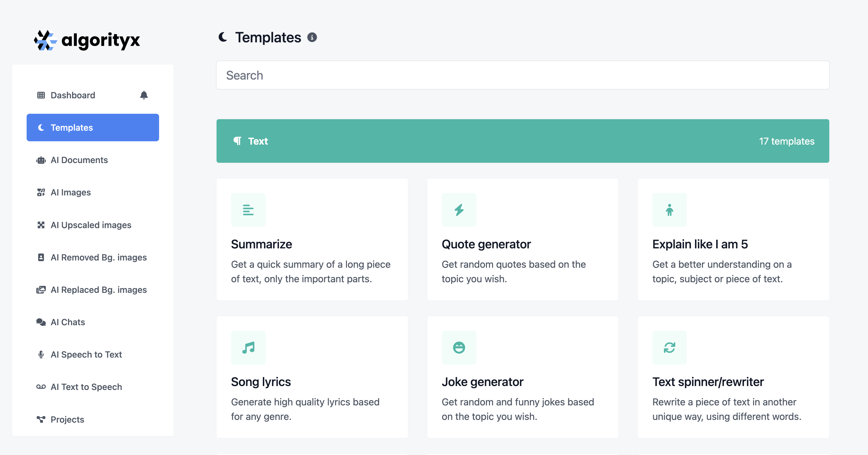Image resolution: width=868 pixels, height=455 pixels.
Task: Click the Text spinner/rewriter refresh arrows icon
Action: click(x=669, y=348)
